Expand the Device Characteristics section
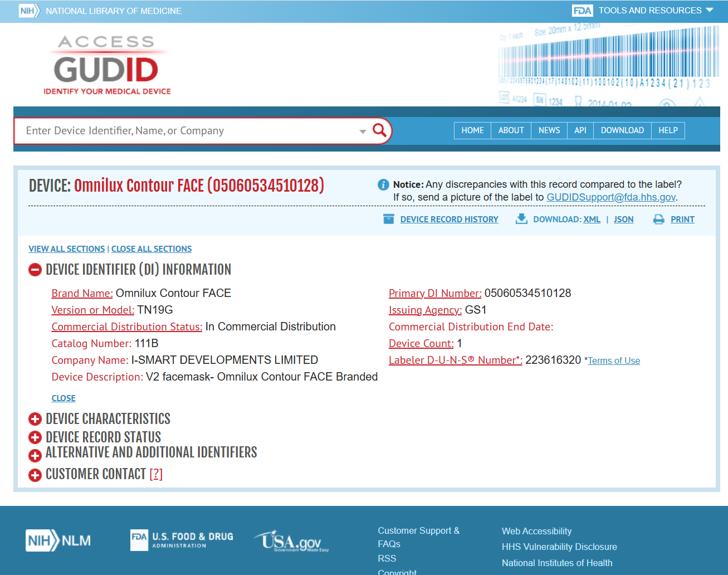The image size is (728, 575). [x=35, y=419]
